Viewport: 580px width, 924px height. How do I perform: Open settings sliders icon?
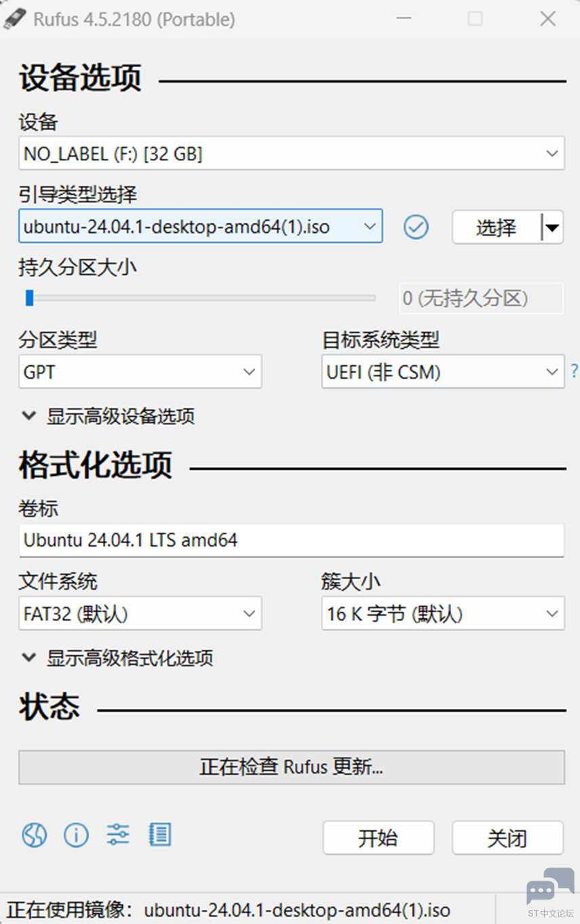pyautogui.click(x=118, y=834)
